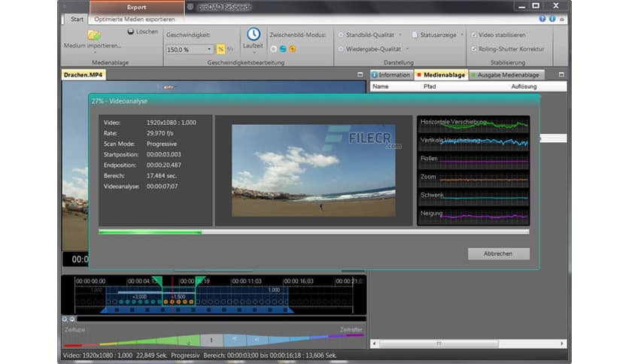Click the gray center speed slider segment
This screenshot has width=629, height=364.
pyautogui.click(x=213, y=340)
